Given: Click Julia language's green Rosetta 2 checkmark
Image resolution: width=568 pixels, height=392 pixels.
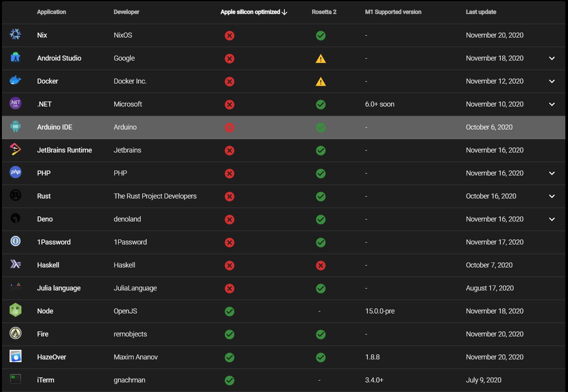Looking at the screenshot, I should [321, 289].
